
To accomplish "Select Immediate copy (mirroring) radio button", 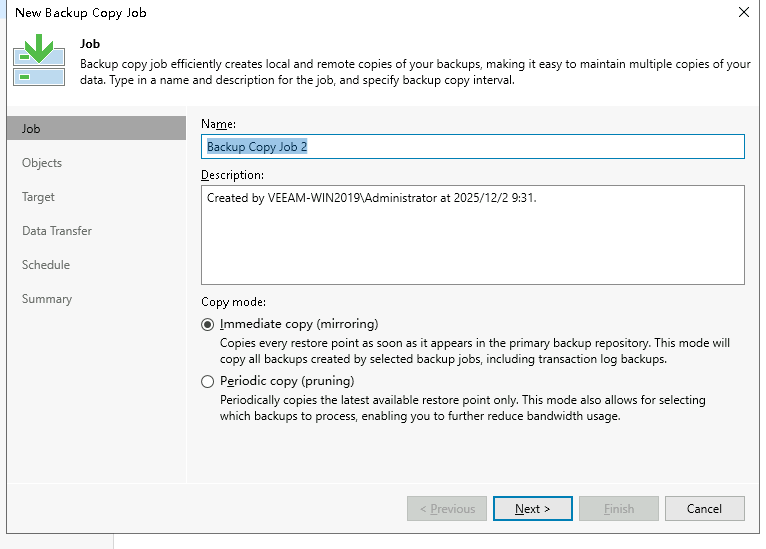I will click(x=208, y=324).
